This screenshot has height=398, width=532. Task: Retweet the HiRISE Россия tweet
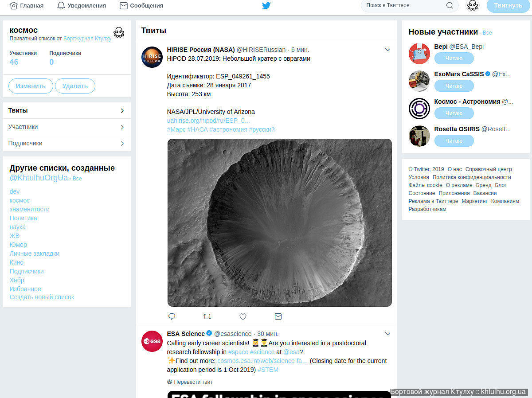pos(207,316)
